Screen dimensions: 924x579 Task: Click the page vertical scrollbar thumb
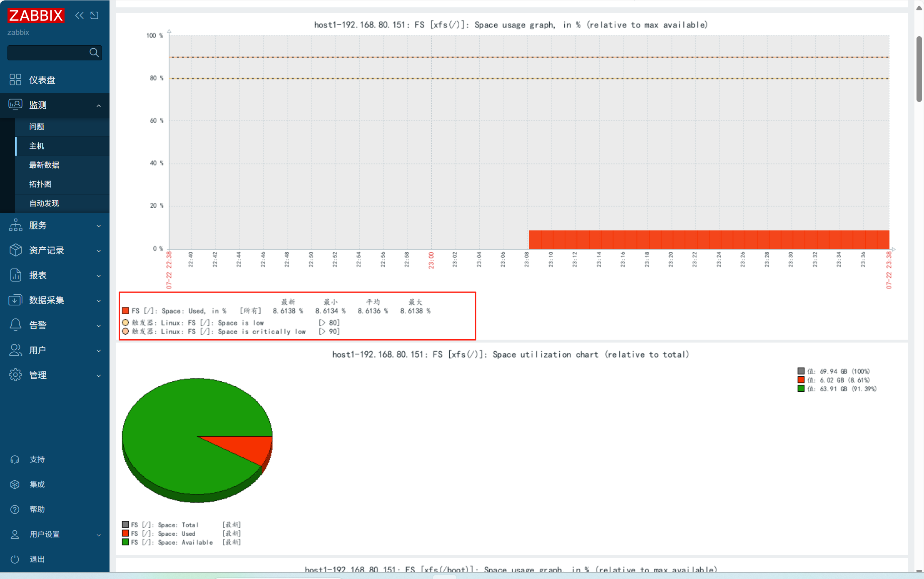point(919,69)
